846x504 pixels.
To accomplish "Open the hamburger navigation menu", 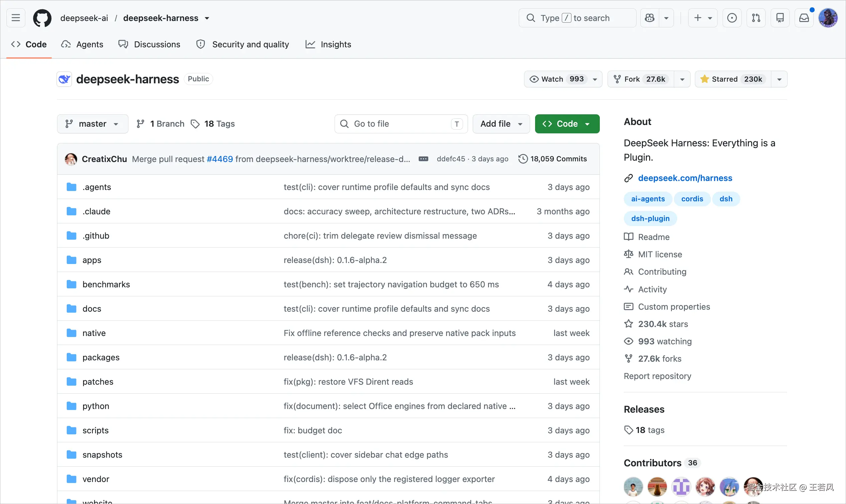I will (16, 18).
